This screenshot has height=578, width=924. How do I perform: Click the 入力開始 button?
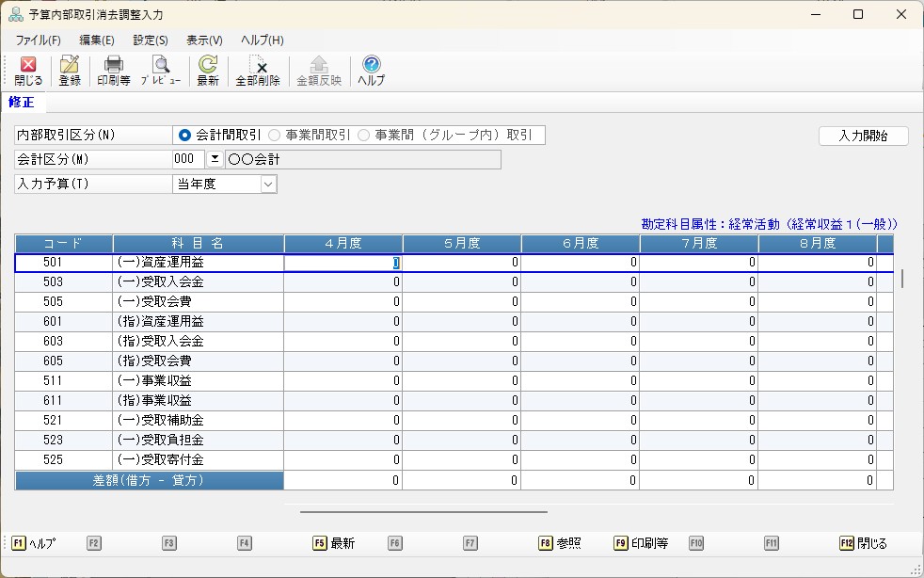pos(863,136)
